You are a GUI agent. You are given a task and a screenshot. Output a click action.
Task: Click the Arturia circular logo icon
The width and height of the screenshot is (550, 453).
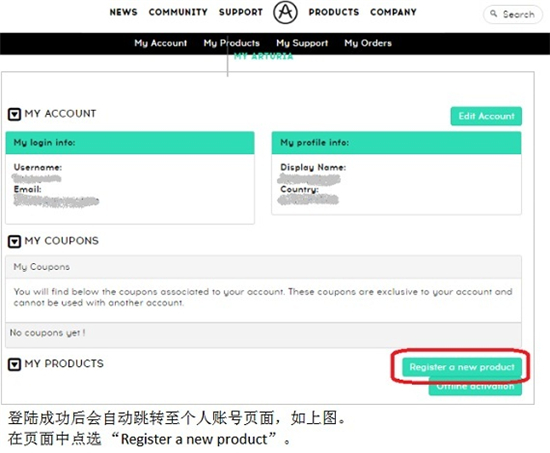(285, 12)
